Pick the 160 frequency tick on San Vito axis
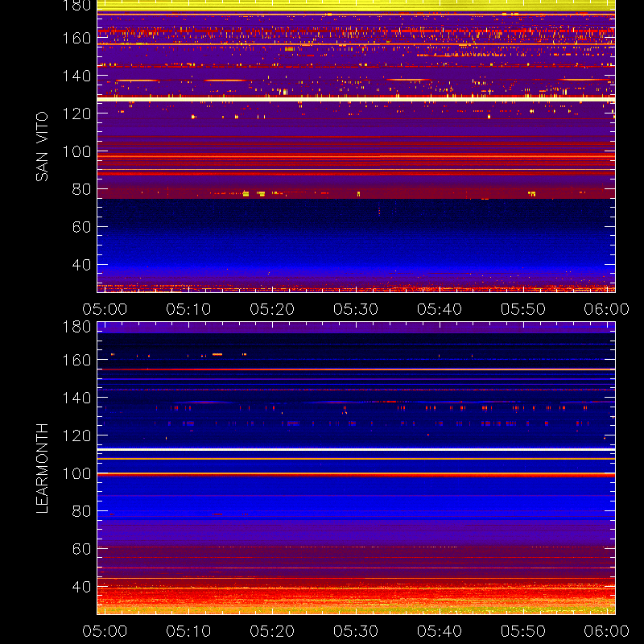 (x=76, y=38)
